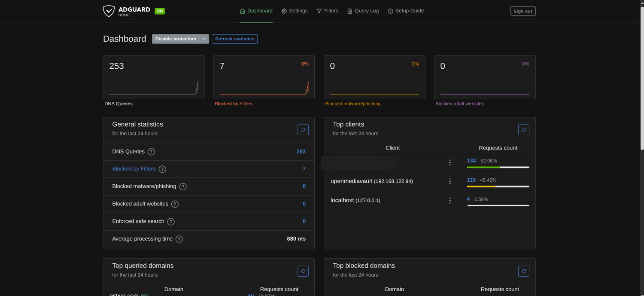Viewport: 644px width, 296px height.
Task: Click help icon beside Enforced safe search
Action: click(x=171, y=222)
